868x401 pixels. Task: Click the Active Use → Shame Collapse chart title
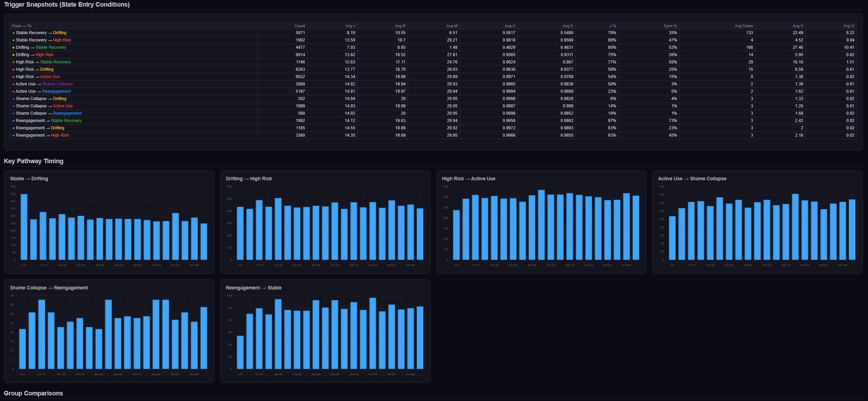tap(692, 179)
